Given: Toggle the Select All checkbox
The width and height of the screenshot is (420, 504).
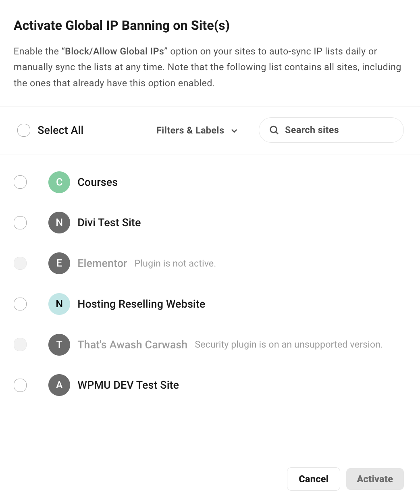Looking at the screenshot, I should pyautogui.click(x=24, y=130).
